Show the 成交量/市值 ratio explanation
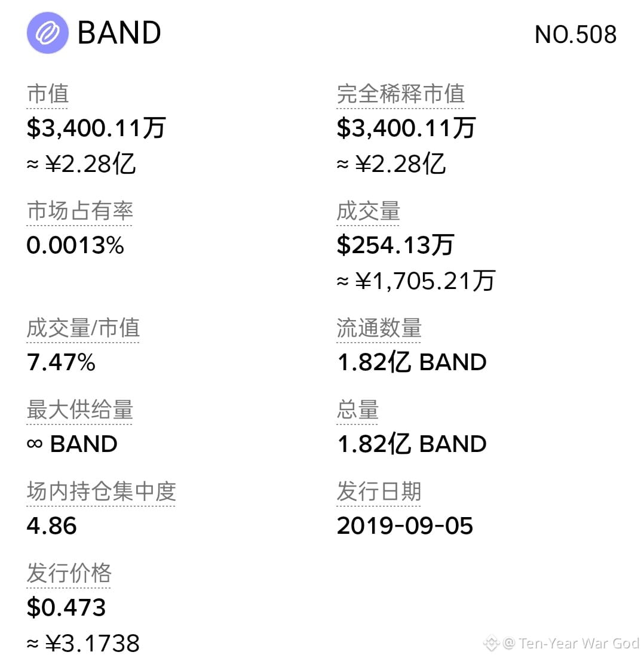The width and height of the screenshot is (644, 658). [83, 328]
